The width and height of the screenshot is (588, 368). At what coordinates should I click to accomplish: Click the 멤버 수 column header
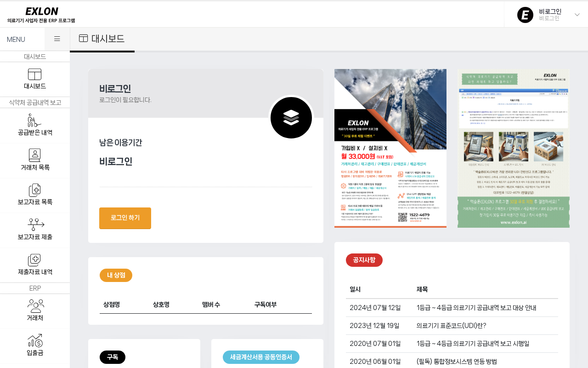click(211, 305)
